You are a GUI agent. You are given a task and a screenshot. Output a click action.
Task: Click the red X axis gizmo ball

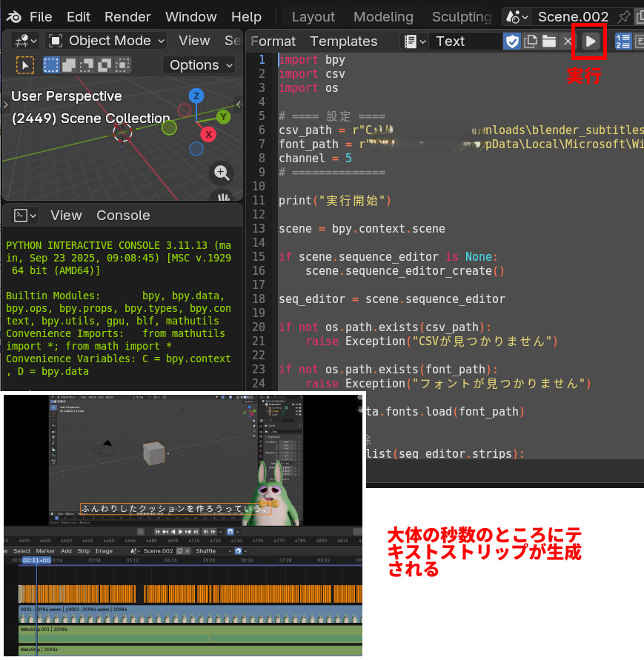tap(209, 134)
